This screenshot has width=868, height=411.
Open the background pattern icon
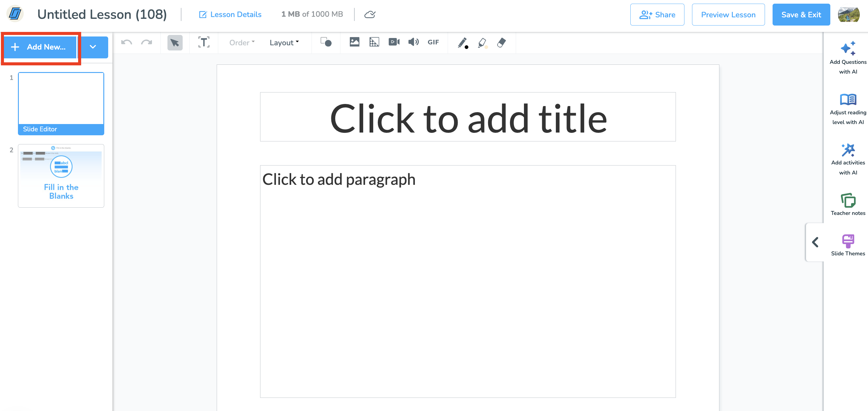point(374,42)
